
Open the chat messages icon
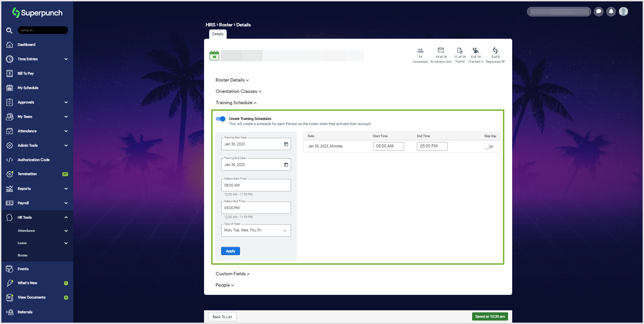point(598,12)
